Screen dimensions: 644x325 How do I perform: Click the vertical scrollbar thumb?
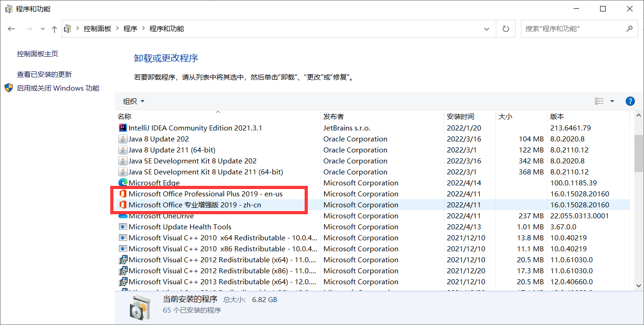(x=639, y=153)
